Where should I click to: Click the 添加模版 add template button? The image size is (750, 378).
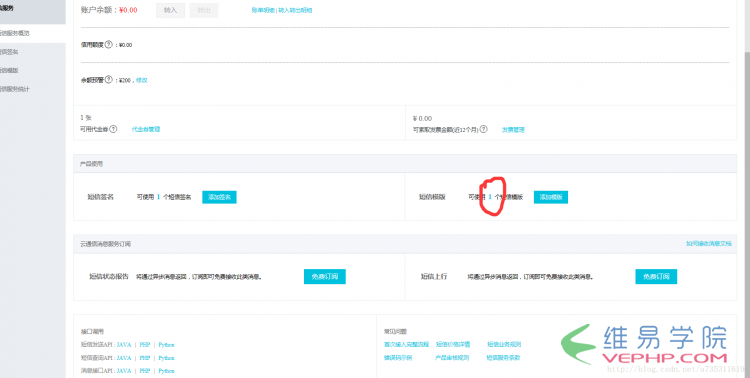(x=551, y=197)
